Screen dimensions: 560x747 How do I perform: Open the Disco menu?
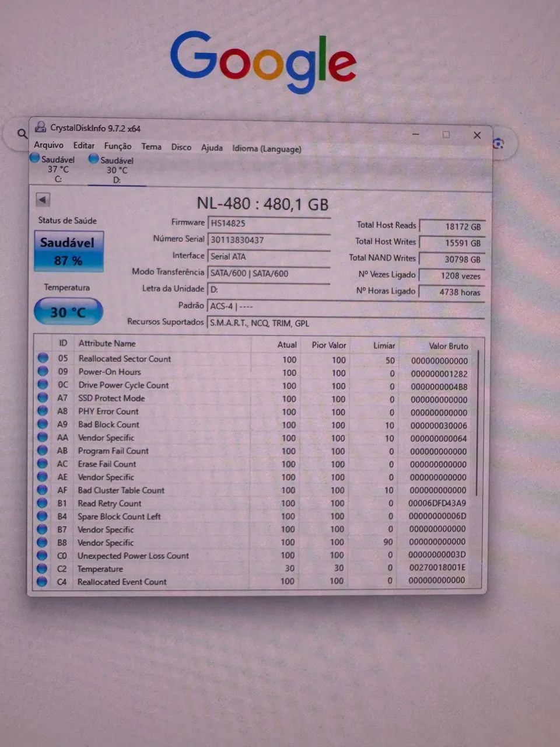click(181, 147)
